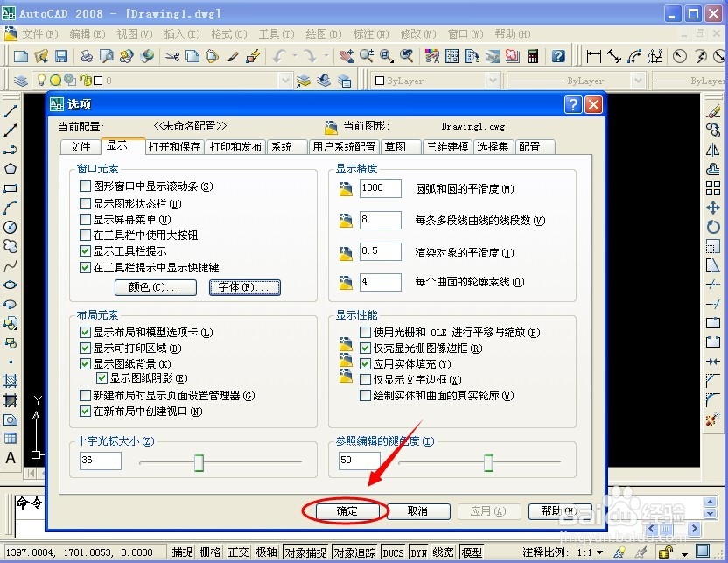The height and width of the screenshot is (563, 728).
Task: Open the 绘图 menu
Action: [323, 34]
